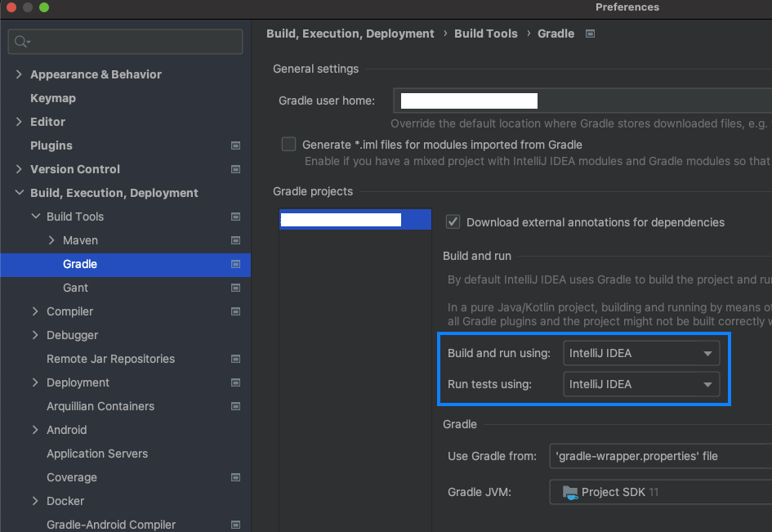The image size is (772, 532).
Task: Click project-level icon beside Coverage
Action: pos(236,477)
